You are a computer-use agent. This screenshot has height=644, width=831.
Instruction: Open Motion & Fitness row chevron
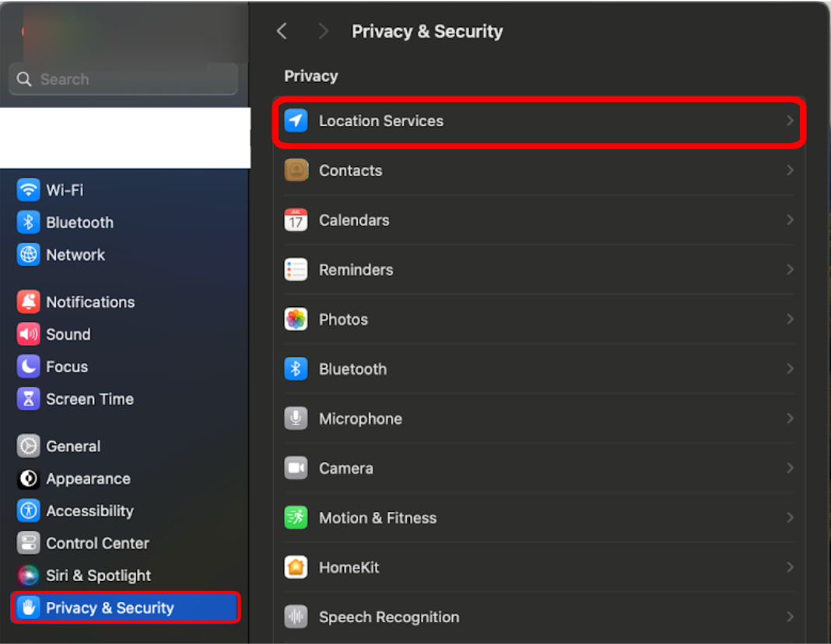click(x=790, y=517)
